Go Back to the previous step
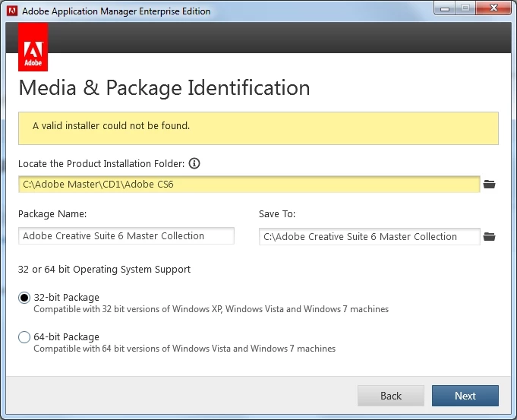This screenshot has width=517, height=420. (391, 396)
